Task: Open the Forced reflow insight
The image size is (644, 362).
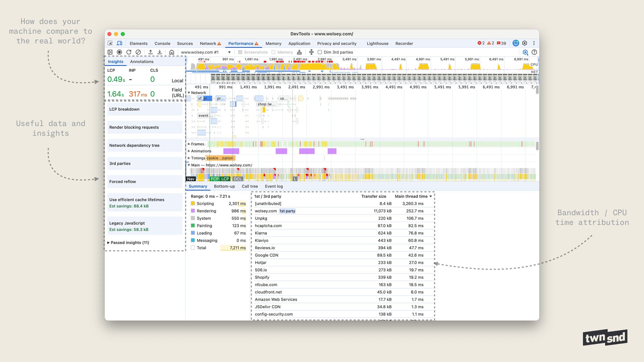Action: (145, 182)
